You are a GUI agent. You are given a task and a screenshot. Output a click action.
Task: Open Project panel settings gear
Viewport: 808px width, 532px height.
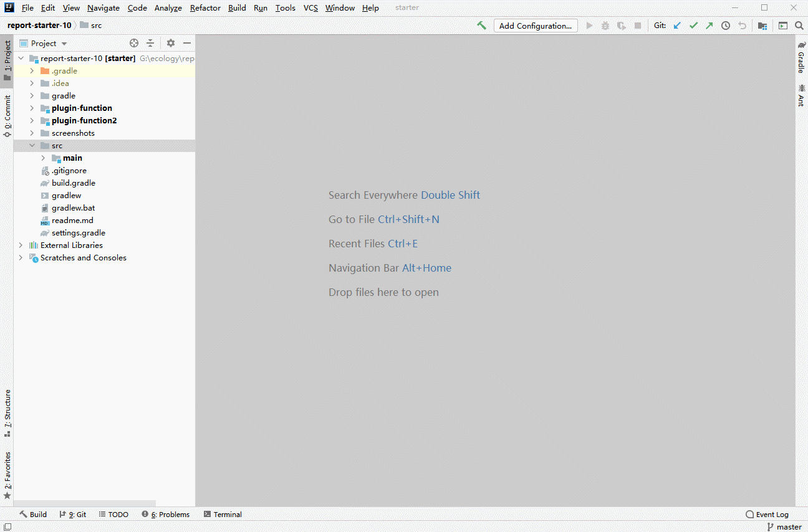tap(171, 43)
